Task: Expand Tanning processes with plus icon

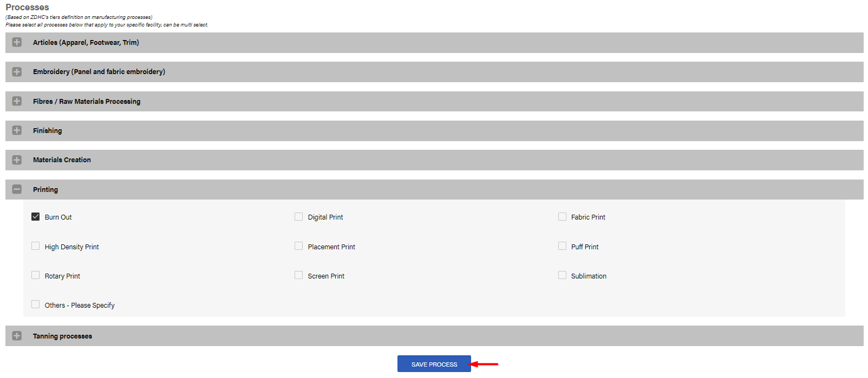Action: [x=17, y=336]
